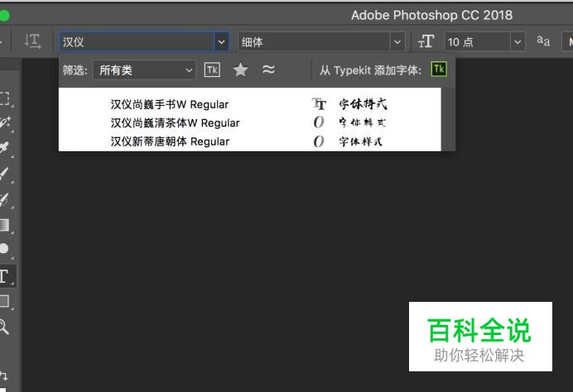Screen dimensions: 573x392
Task: Toggle text orientation icon in options bar
Action: click(32, 41)
